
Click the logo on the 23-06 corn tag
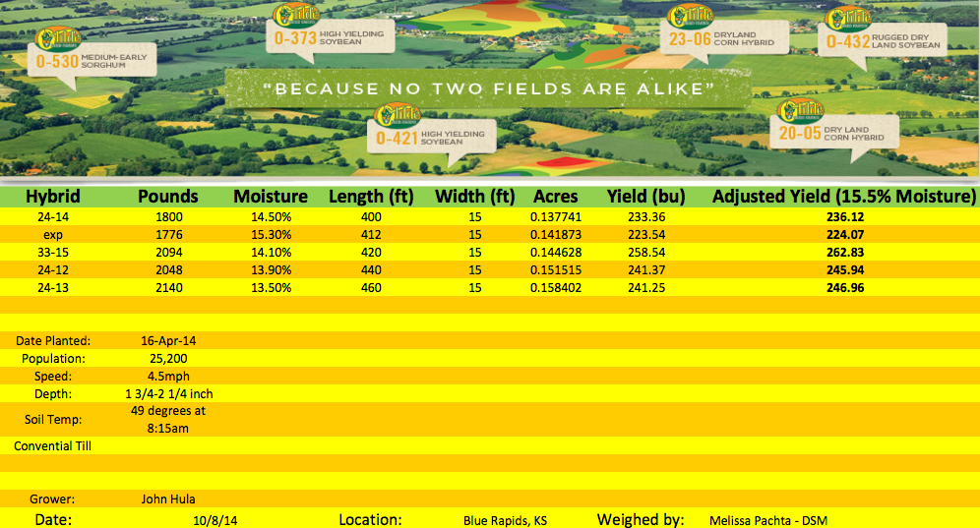[691, 18]
